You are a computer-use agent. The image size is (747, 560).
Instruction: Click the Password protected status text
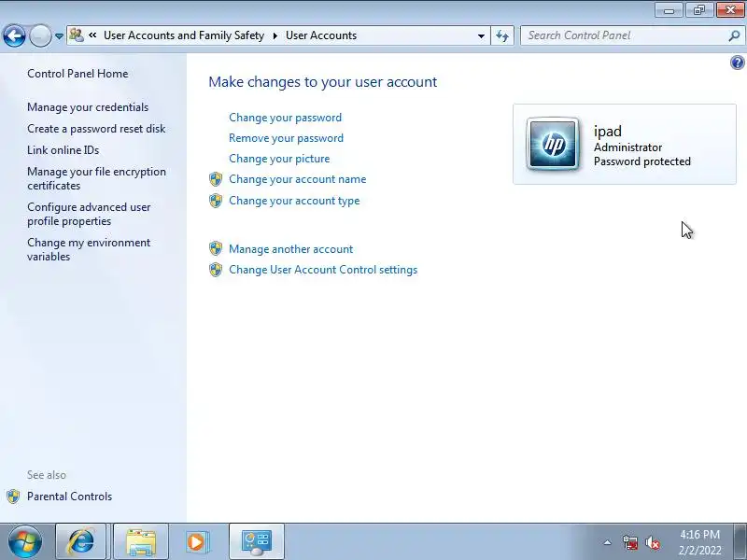(642, 161)
